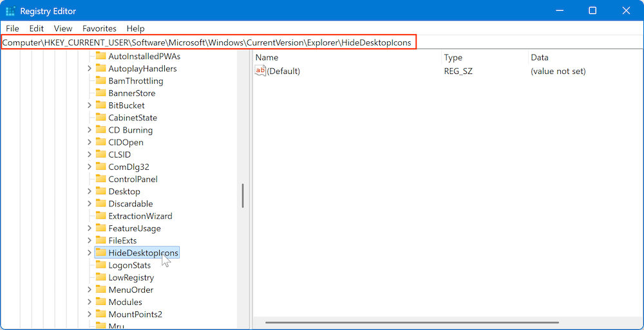Click the CLSID folder icon
Screen dimensions: 644x330
[100, 154]
